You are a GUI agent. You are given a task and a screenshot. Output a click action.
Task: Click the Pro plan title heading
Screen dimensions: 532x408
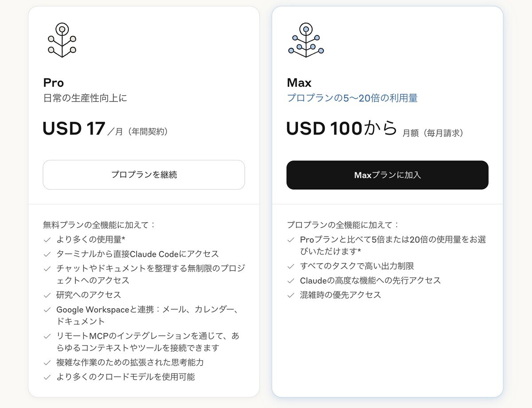point(53,82)
